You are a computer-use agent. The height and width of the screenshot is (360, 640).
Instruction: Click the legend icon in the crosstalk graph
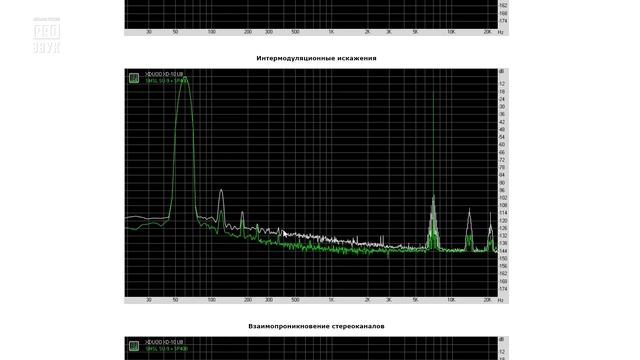[x=134, y=346]
